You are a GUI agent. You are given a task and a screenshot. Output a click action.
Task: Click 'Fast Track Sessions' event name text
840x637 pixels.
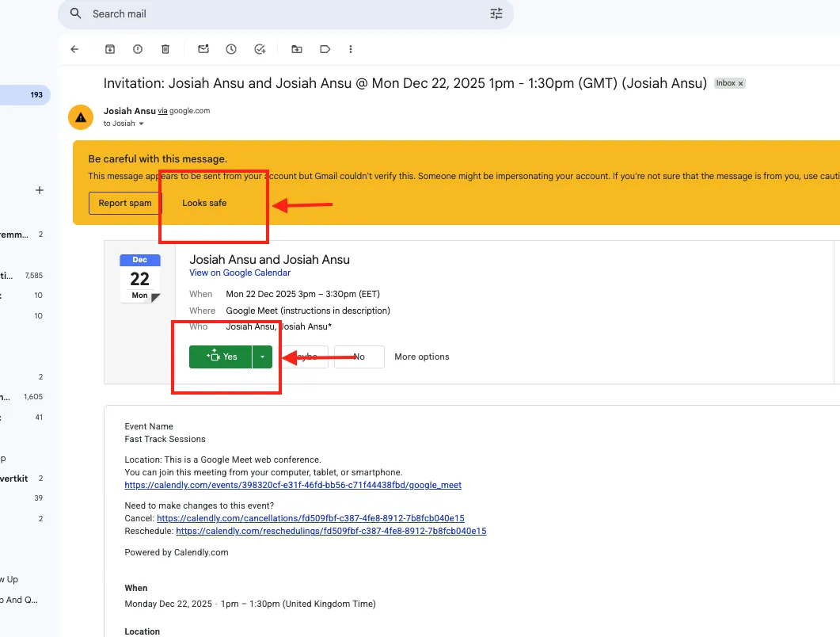point(165,439)
